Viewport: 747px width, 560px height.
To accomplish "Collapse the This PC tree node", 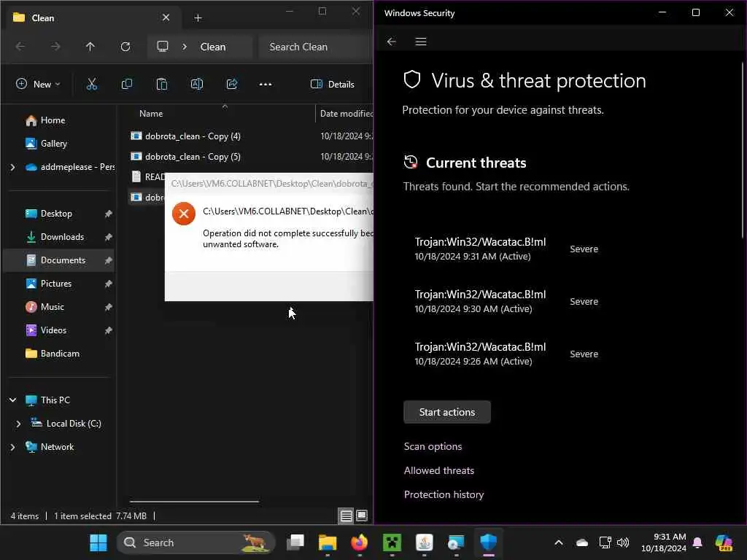I will point(13,400).
